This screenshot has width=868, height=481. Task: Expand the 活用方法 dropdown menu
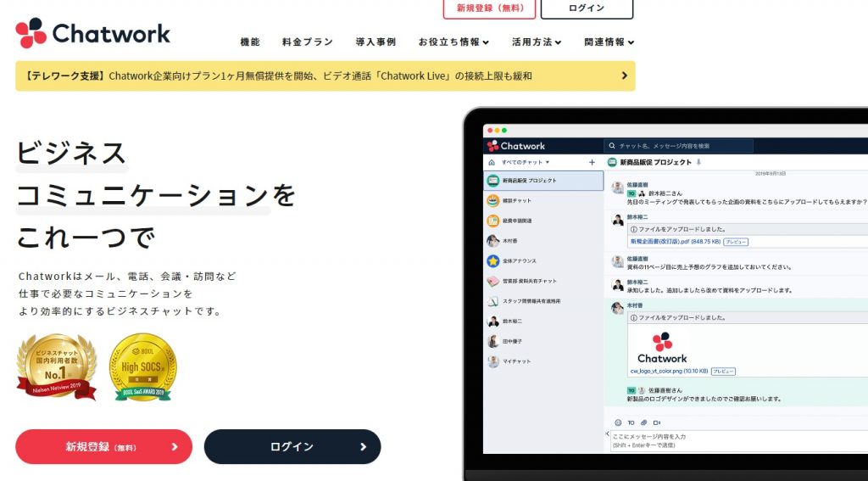click(x=537, y=42)
